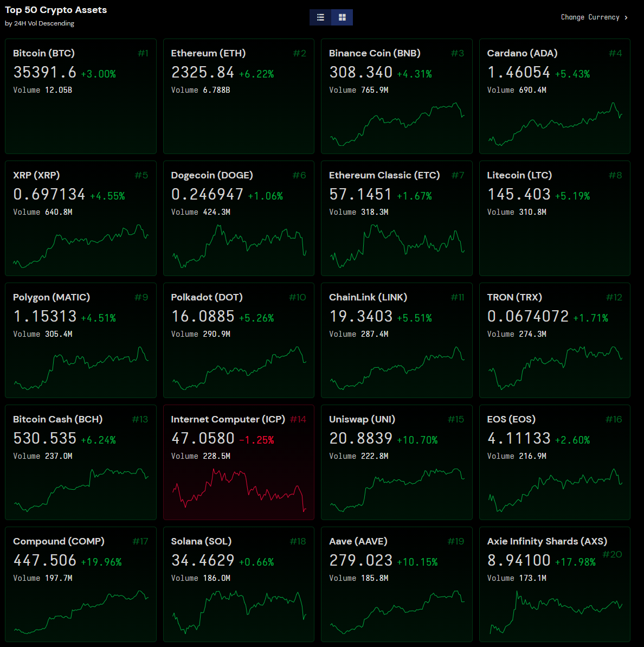The width and height of the screenshot is (644, 647).
Task: Click the Solana (SOL) sparkline chart
Action: pos(239,612)
